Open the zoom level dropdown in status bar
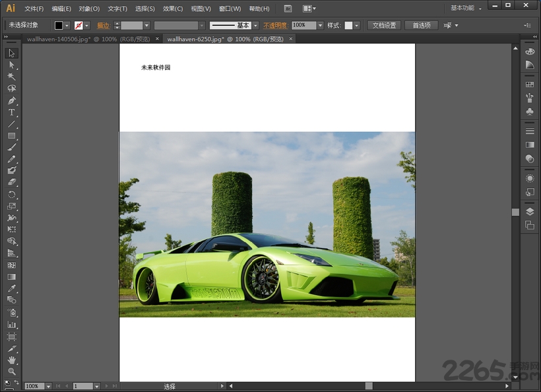541x392 pixels. [x=48, y=386]
